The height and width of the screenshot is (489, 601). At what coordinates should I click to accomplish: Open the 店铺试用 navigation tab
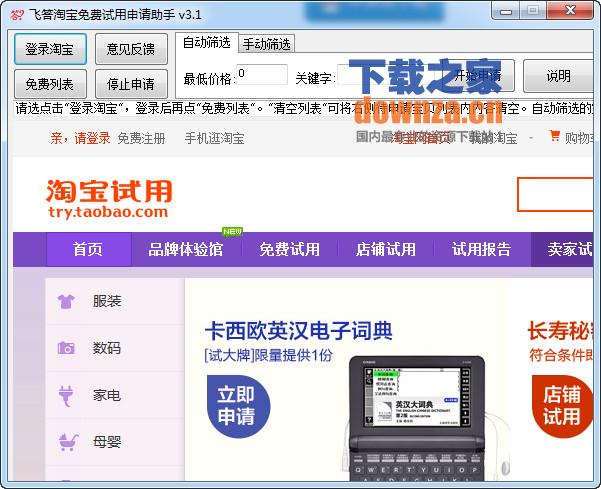(x=386, y=249)
